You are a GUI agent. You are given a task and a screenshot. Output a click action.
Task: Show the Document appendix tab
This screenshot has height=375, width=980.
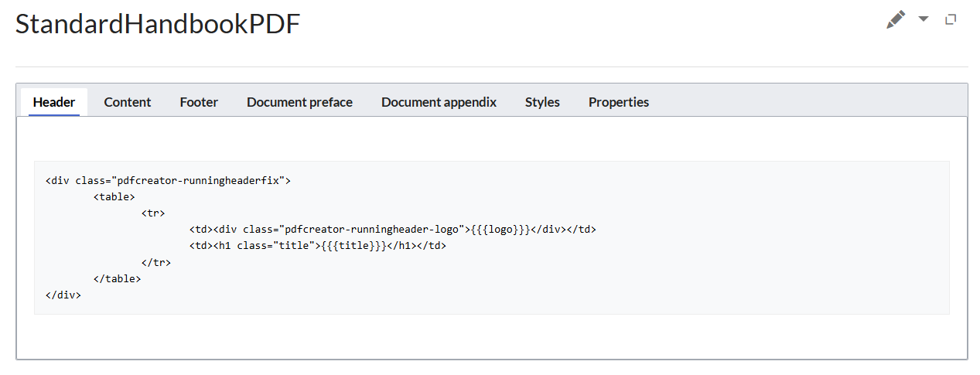coord(439,102)
